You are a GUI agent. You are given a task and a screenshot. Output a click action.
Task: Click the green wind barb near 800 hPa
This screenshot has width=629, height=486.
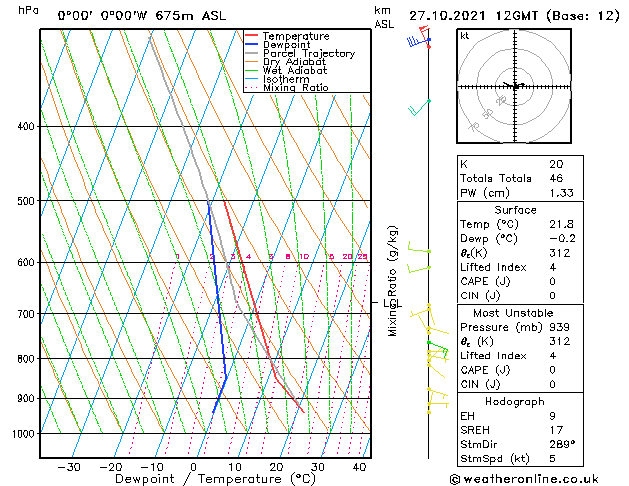436,353
